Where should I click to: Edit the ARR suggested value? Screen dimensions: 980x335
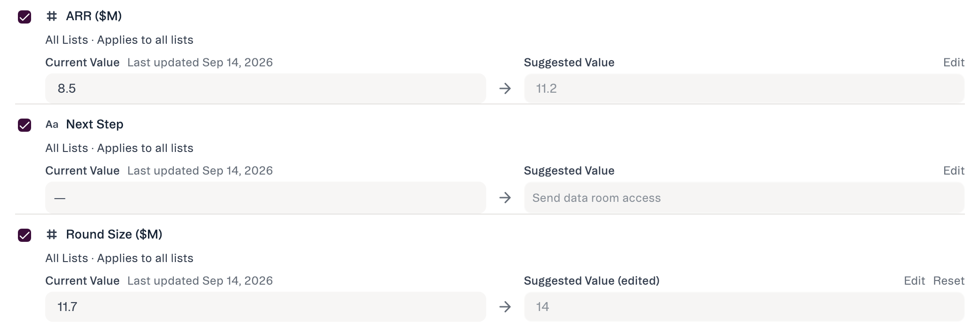[954, 63]
